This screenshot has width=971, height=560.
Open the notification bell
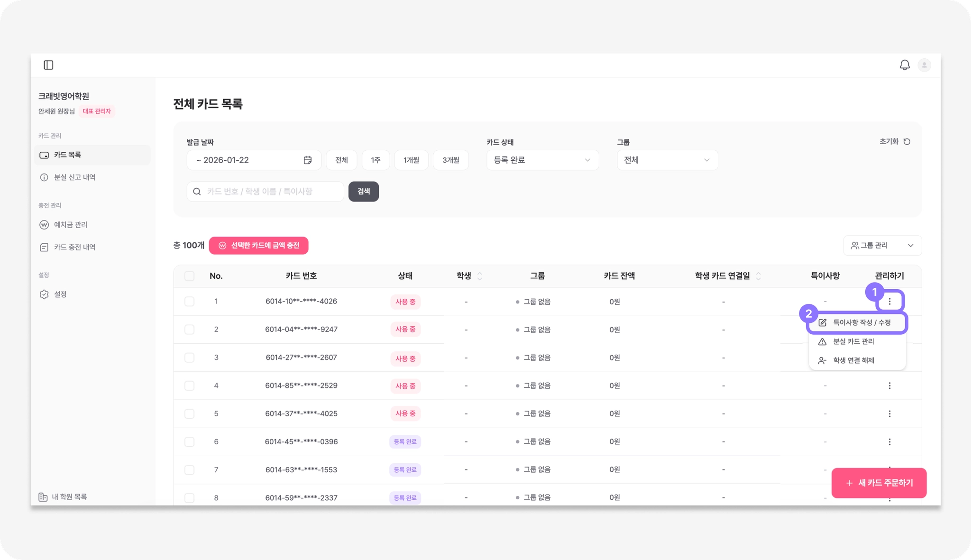click(905, 65)
